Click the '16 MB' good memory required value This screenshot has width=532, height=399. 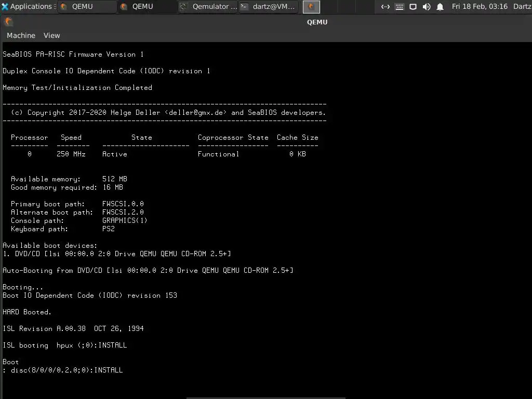pyautogui.click(x=113, y=187)
